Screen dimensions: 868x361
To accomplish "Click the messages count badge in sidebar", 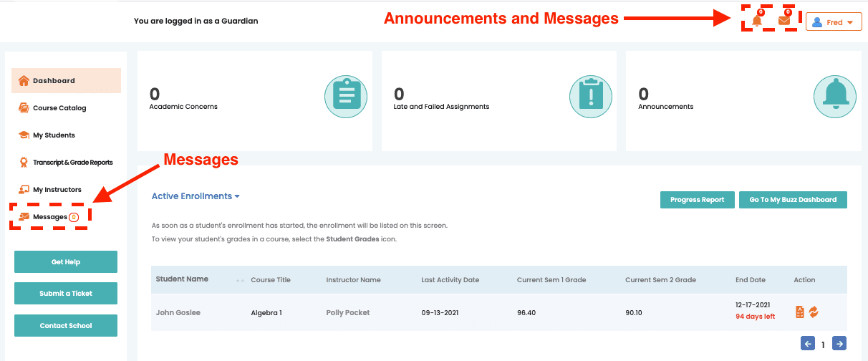I will [74, 217].
